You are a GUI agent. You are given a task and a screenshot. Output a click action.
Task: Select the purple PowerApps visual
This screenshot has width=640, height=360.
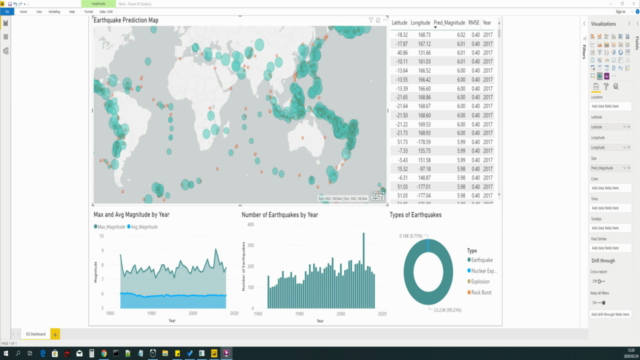coord(607,76)
